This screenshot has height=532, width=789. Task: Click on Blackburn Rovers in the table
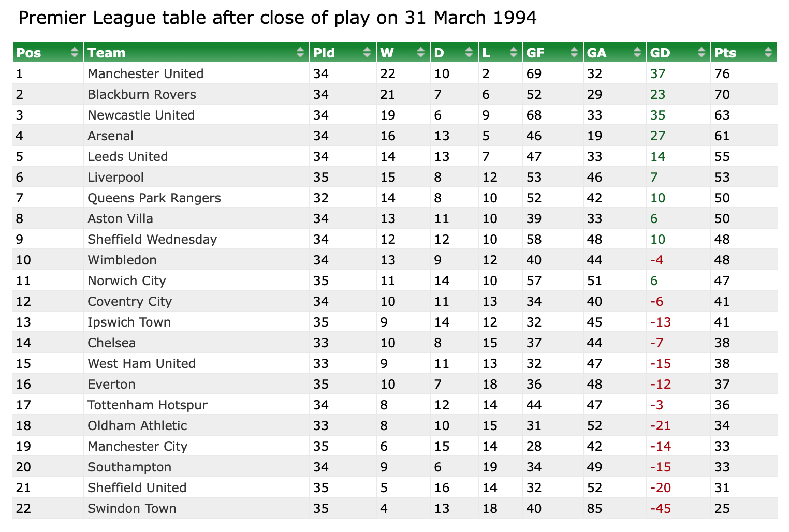pos(142,94)
